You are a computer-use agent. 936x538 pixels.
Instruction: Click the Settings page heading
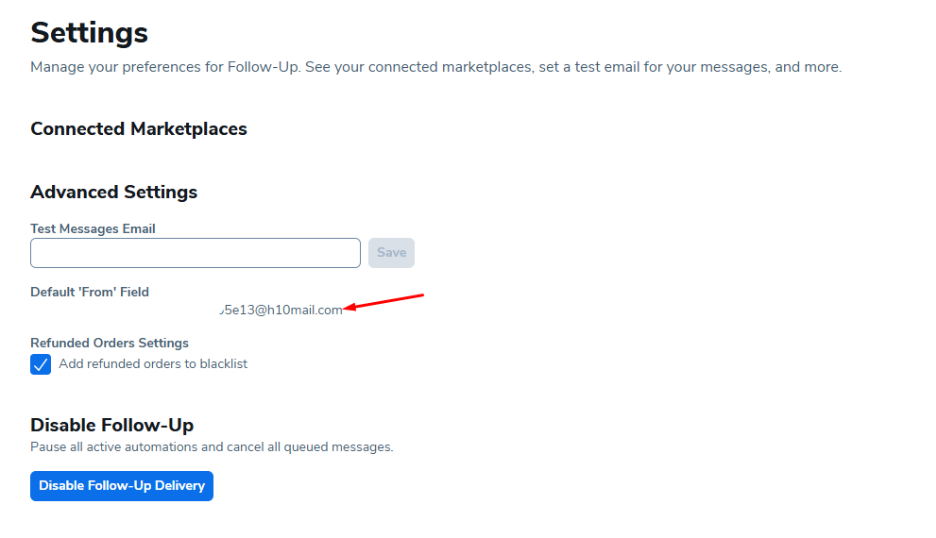point(89,33)
